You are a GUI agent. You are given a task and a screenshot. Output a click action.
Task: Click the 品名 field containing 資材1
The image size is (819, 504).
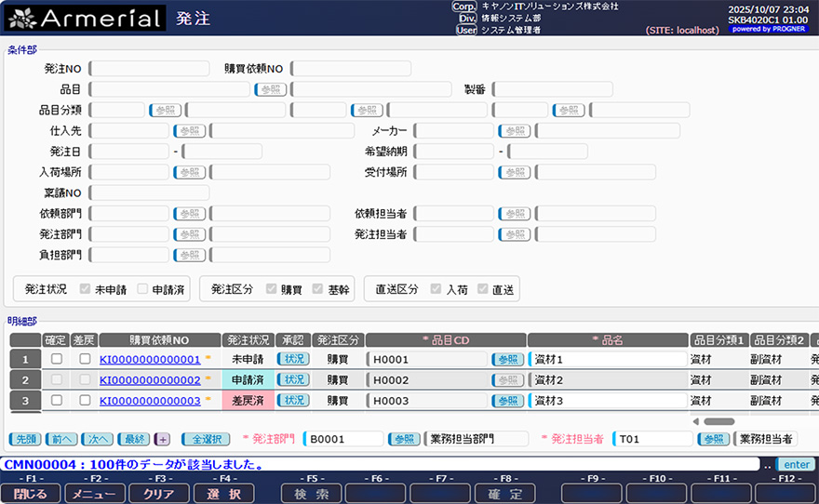[609, 359]
